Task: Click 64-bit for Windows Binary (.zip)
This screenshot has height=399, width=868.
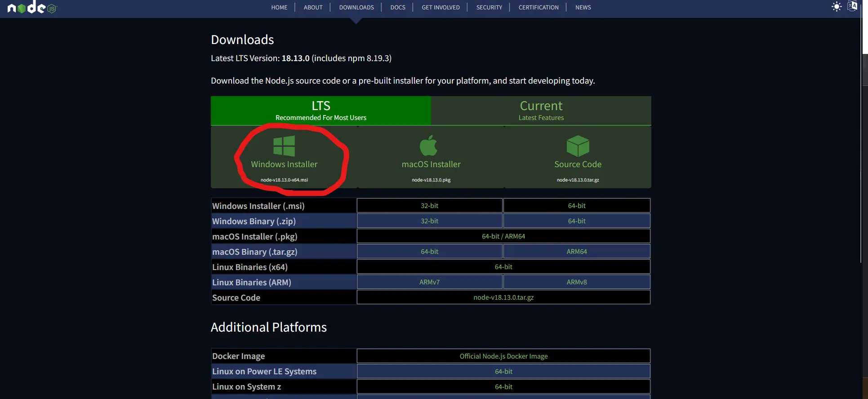Action: point(577,221)
